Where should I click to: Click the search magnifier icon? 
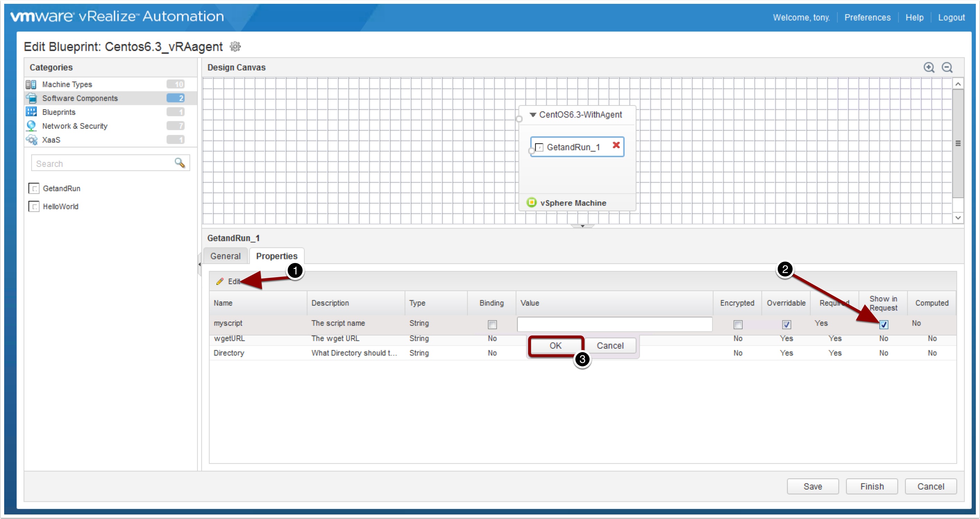[x=179, y=163]
